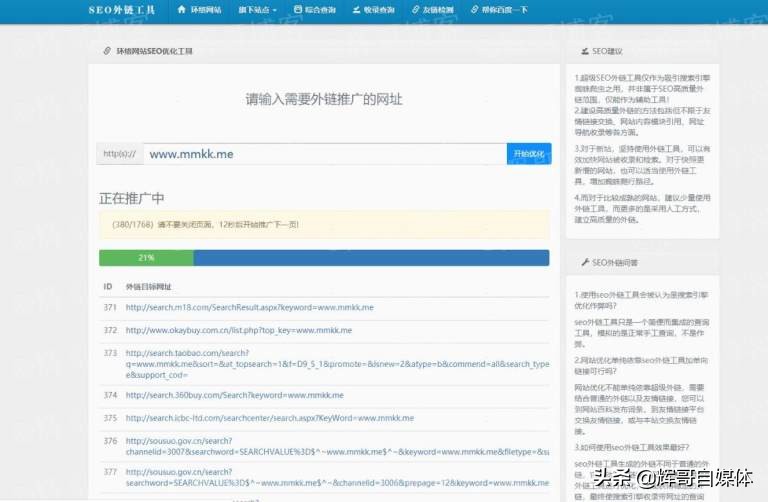Viewport: 768px width, 502px height.
Task: Click the link icon beside 帮你百度一下
Action: pos(474,9)
